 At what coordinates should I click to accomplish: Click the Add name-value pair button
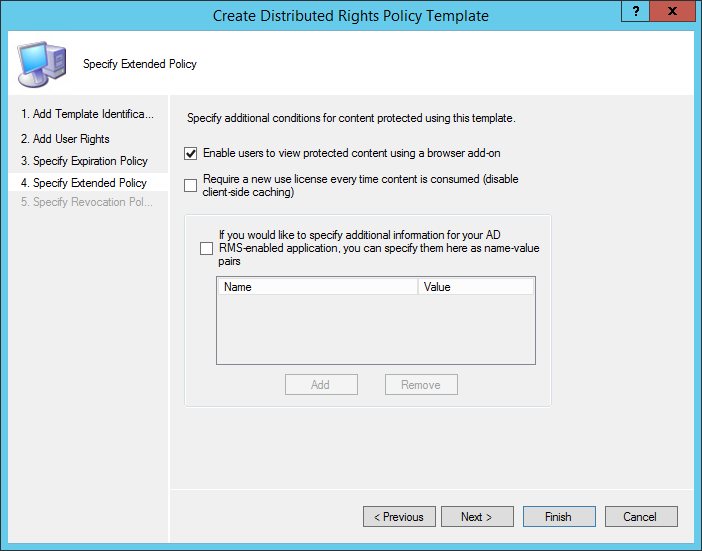coord(321,385)
